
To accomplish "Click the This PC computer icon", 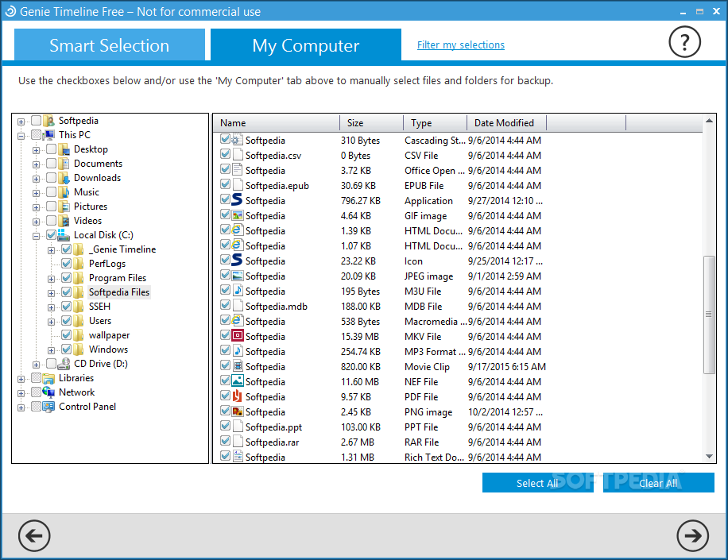I will pos(48,135).
